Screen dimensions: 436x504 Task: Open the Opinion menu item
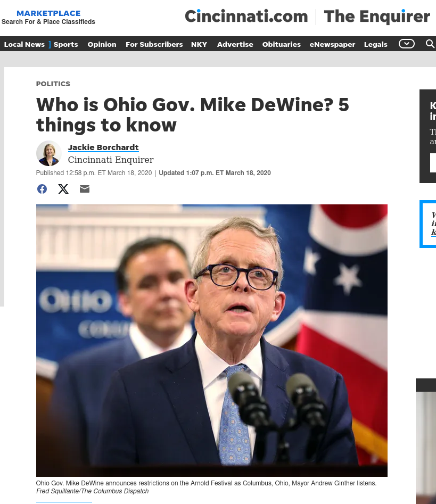coord(102,44)
